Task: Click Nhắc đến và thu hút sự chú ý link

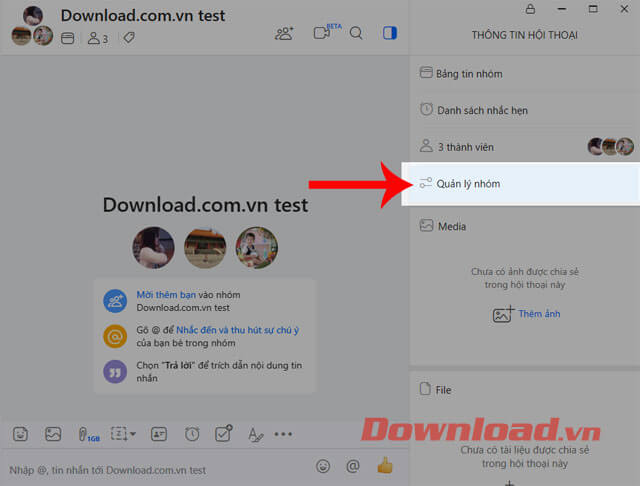Action: pyautogui.click(x=238, y=330)
